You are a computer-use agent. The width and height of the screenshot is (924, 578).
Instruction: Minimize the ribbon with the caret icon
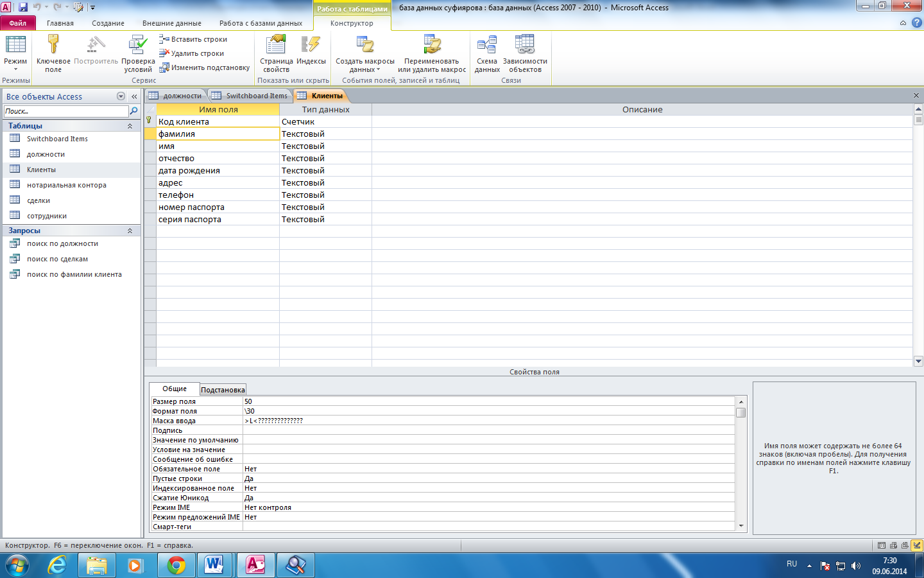[903, 23]
